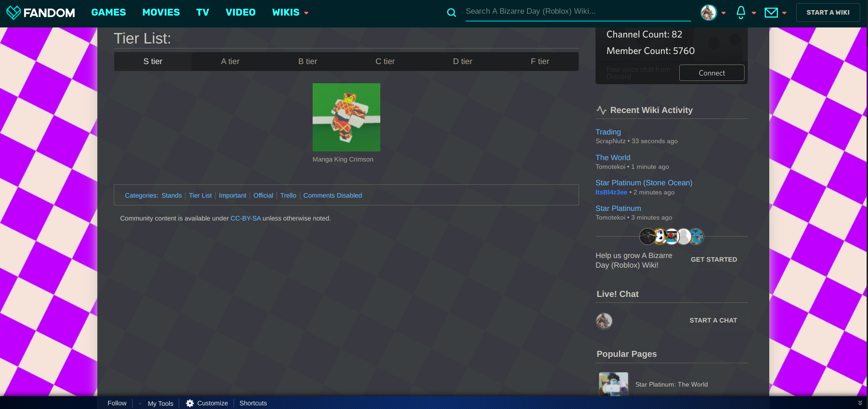
Task: Click the Follow button in bottom bar
Action: [x=117, y=403]
